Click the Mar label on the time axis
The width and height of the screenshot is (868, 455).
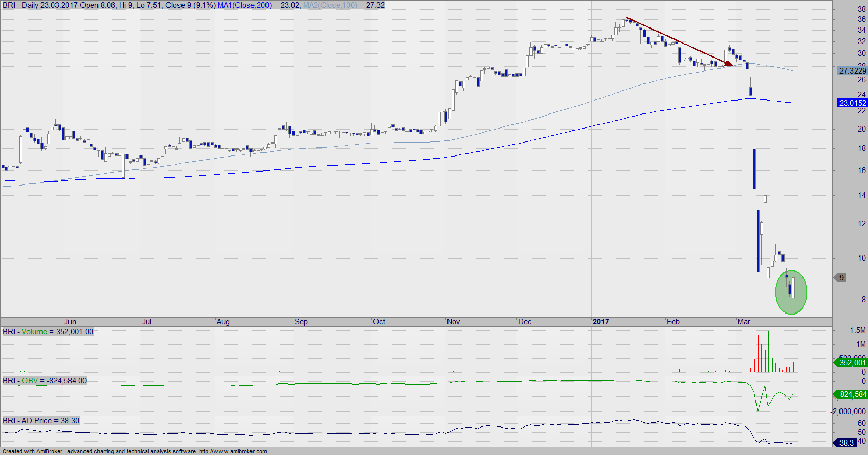coord(744,322)
